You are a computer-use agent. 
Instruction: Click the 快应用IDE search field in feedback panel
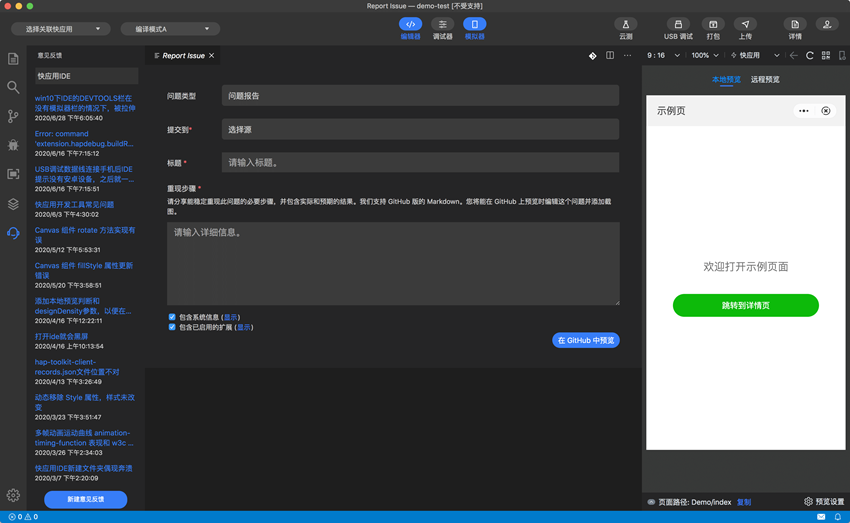(86, 76)
